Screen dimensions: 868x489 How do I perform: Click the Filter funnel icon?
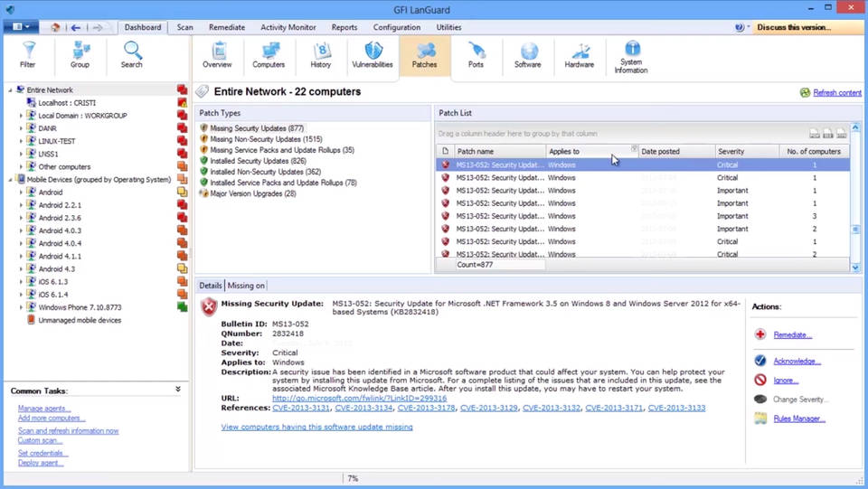28,54
